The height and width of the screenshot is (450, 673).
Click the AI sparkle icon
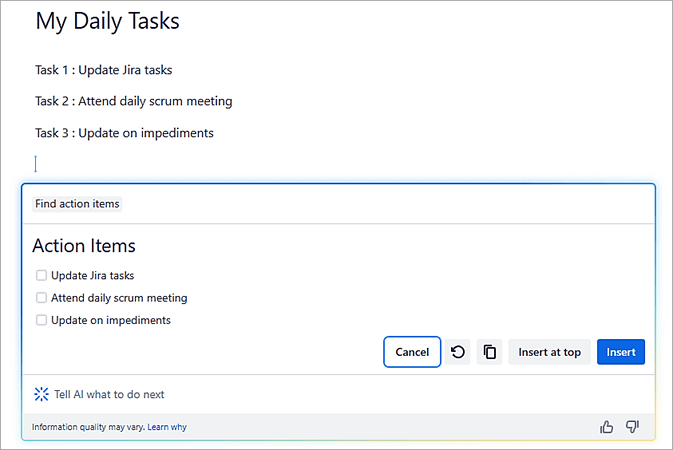[41, 394]
